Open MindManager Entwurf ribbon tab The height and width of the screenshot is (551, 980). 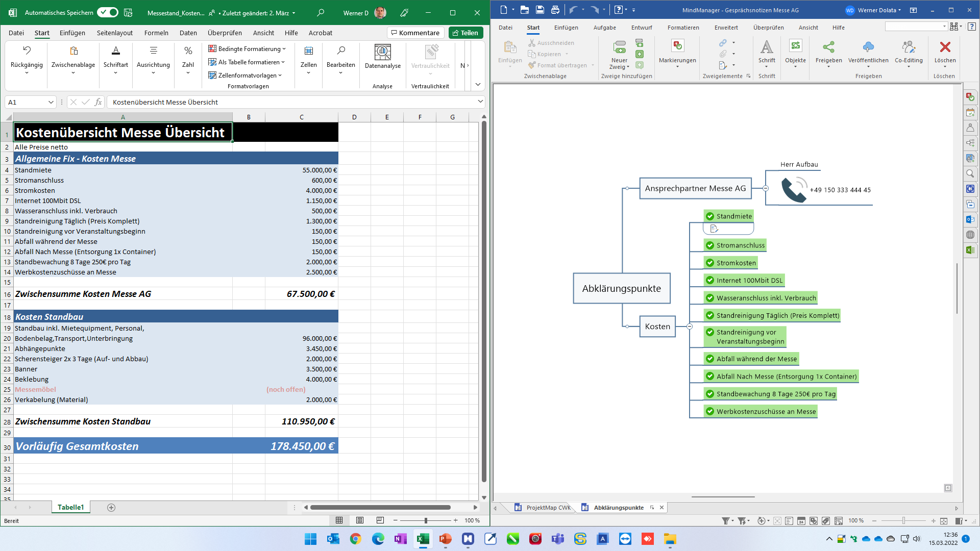642,28
